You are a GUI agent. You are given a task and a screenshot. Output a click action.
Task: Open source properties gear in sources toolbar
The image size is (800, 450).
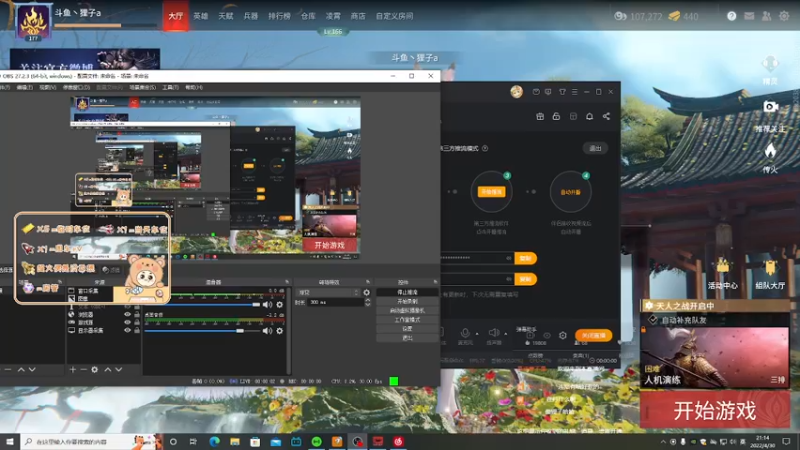(94, 369)
